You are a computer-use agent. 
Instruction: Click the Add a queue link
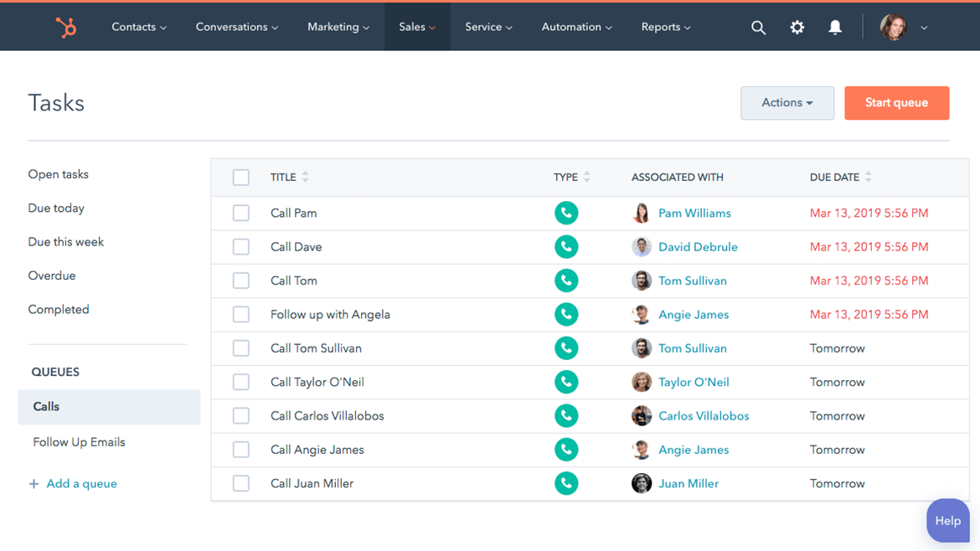[x=81, y=483]
